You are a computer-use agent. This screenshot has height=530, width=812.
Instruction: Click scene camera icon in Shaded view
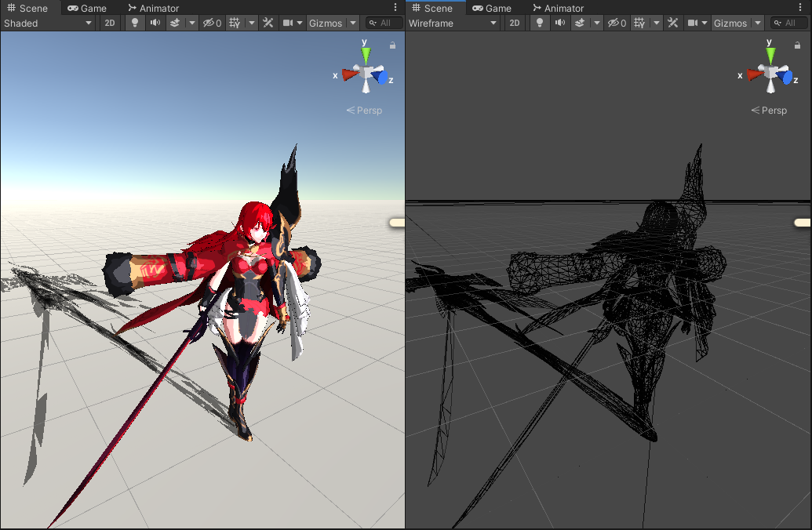(288, 23)
